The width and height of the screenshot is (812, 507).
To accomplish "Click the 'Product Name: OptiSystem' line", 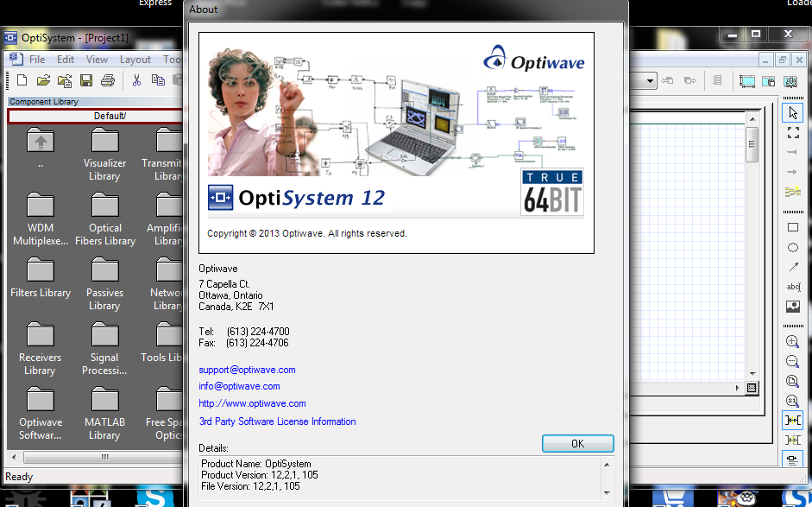I will click(255, 464).
